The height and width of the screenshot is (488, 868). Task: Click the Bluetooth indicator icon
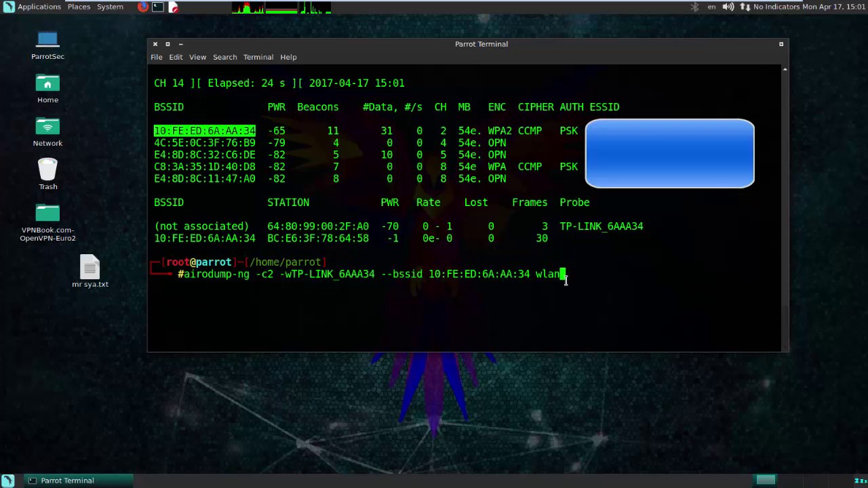[x=694, y=7]
